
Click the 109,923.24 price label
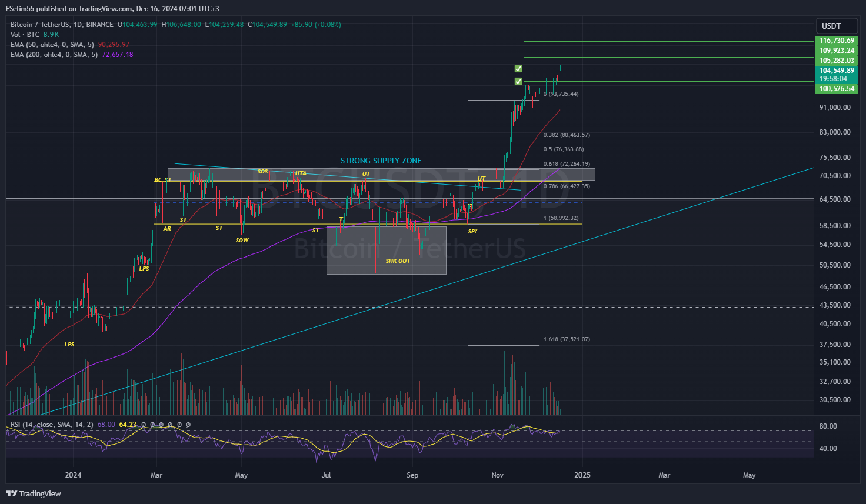[x=836, y=51]
